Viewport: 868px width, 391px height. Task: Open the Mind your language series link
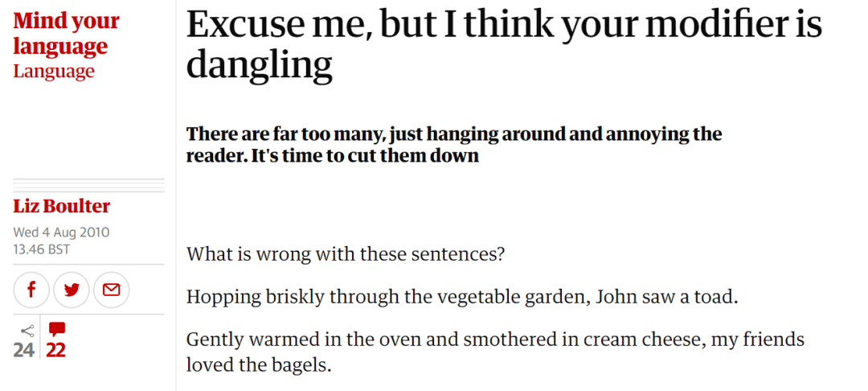pyautogui.click(x=67, y=33)
